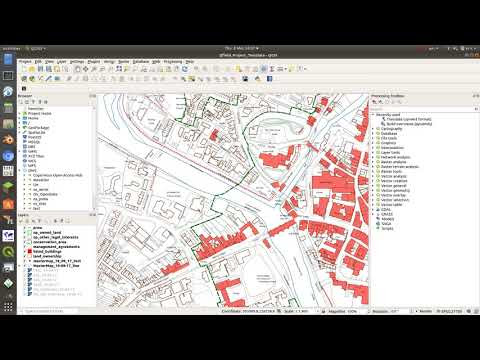Open the Processing menu
480x360 pixels.
coord(173,62)
